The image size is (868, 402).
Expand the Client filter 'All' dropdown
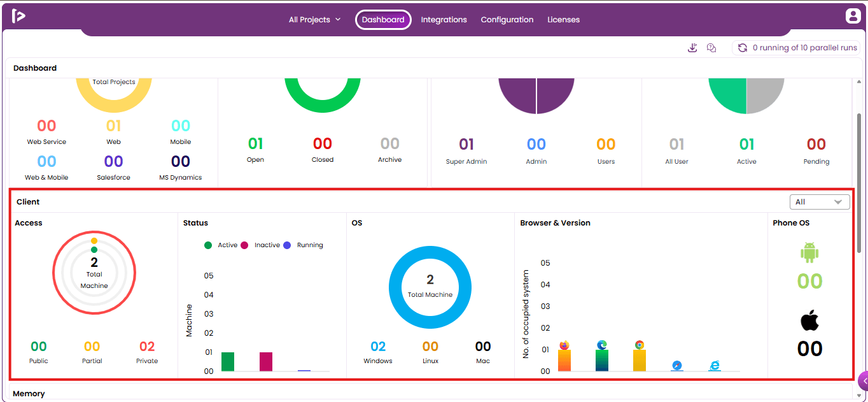pyautogui.click(x=820, y=202)
